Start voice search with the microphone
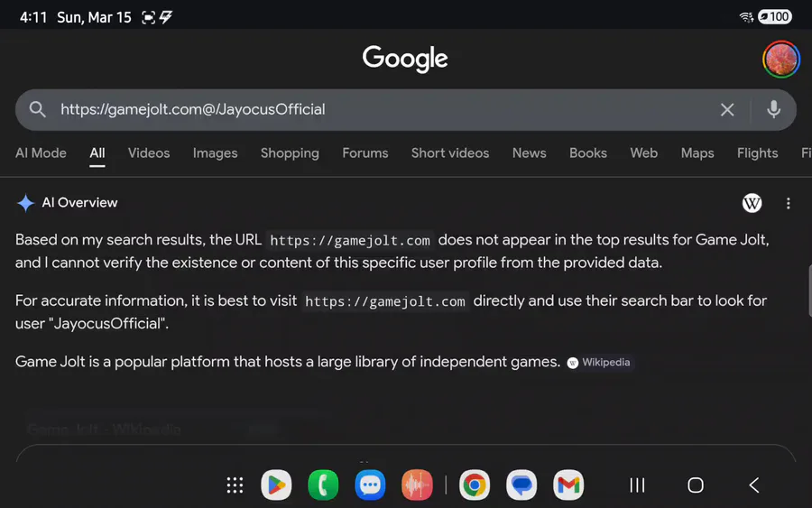This screenshot has height=508, width=812. click(773, 109)
